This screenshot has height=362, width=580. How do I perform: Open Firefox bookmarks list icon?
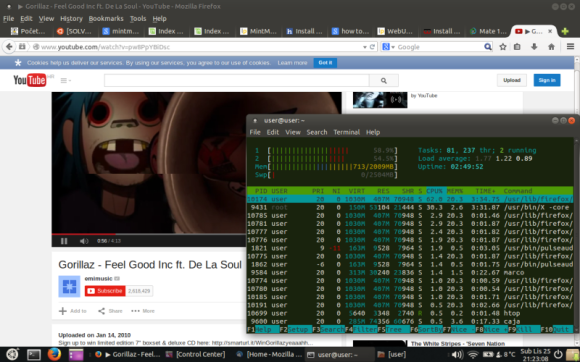[x=517, y=47]
